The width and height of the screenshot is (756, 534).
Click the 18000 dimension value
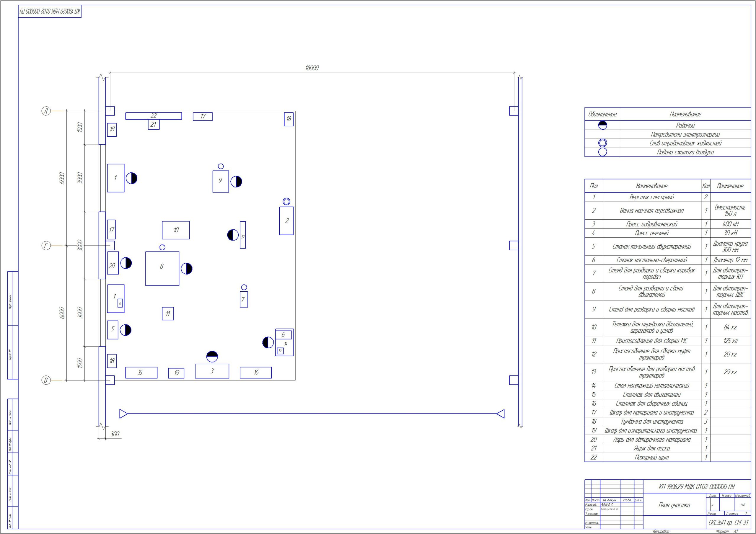coord(312,68)
